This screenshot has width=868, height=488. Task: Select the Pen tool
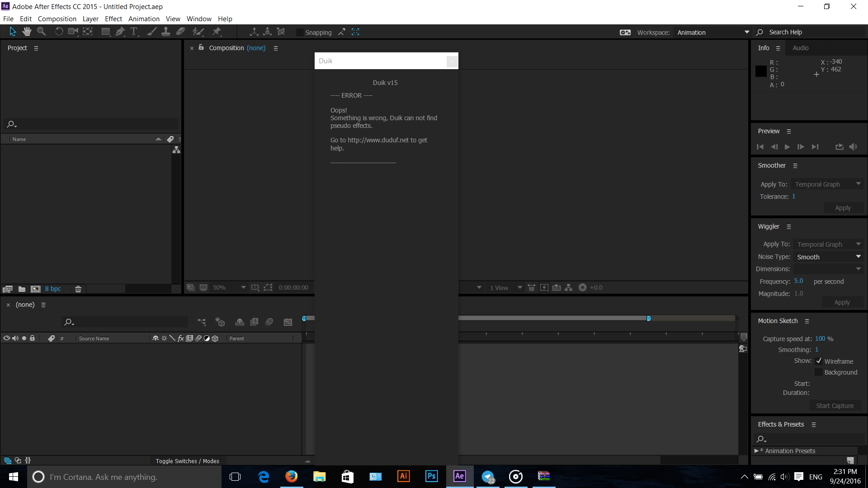click(120, 32)
